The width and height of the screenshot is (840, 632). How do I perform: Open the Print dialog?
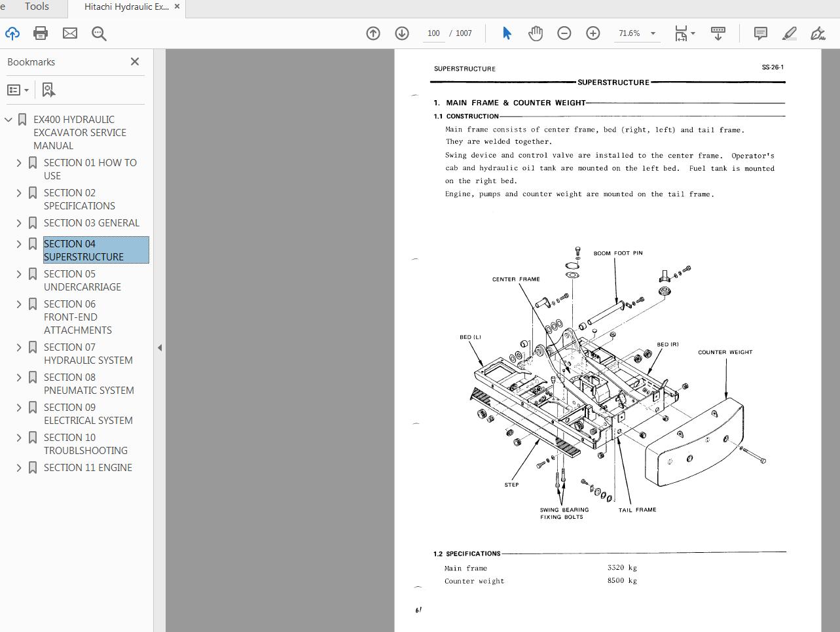[x=41, y=33]
